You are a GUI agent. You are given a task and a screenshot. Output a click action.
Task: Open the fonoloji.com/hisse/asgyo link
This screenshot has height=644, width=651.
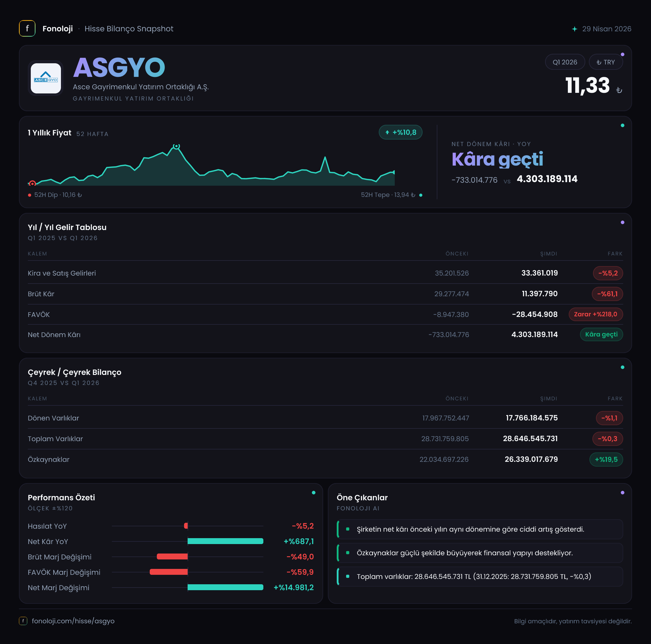click(x=73, y=621)
